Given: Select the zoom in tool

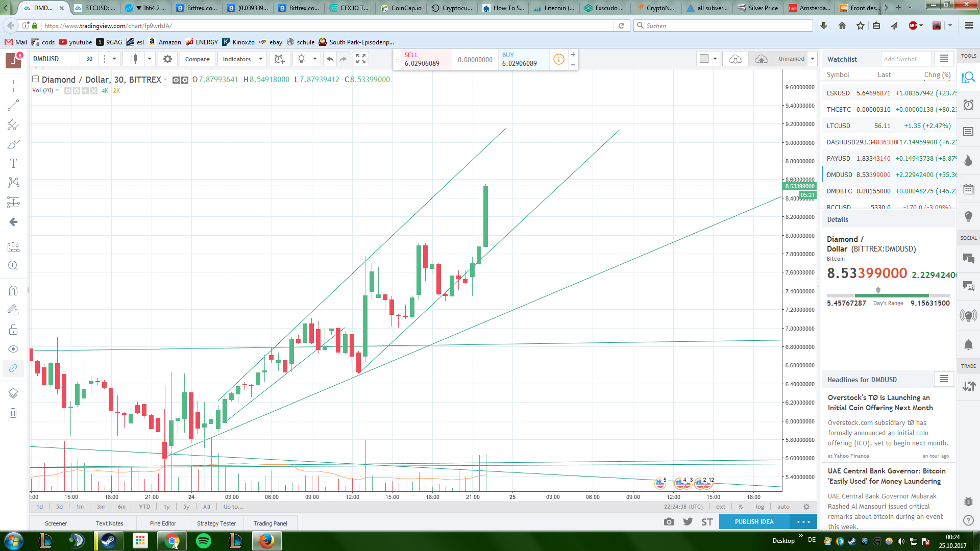Looking at the screenshot, I should coord(13,266).
